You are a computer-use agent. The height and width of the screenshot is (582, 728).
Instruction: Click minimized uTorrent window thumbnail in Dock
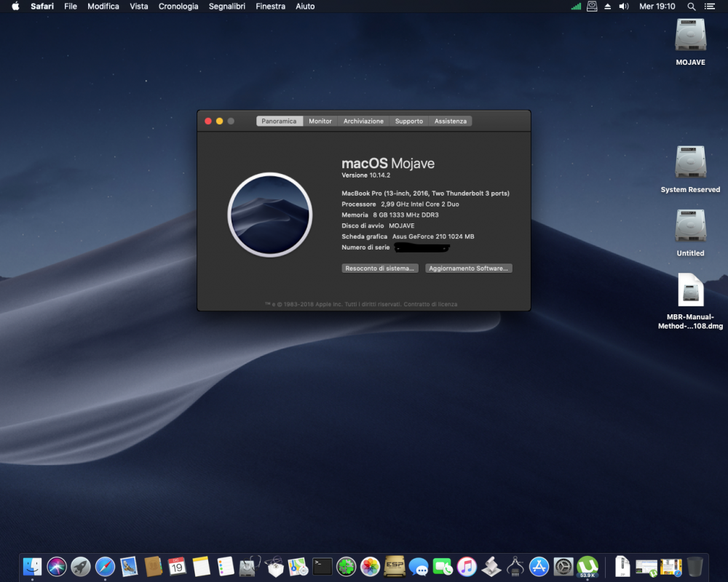click(646, 567)
